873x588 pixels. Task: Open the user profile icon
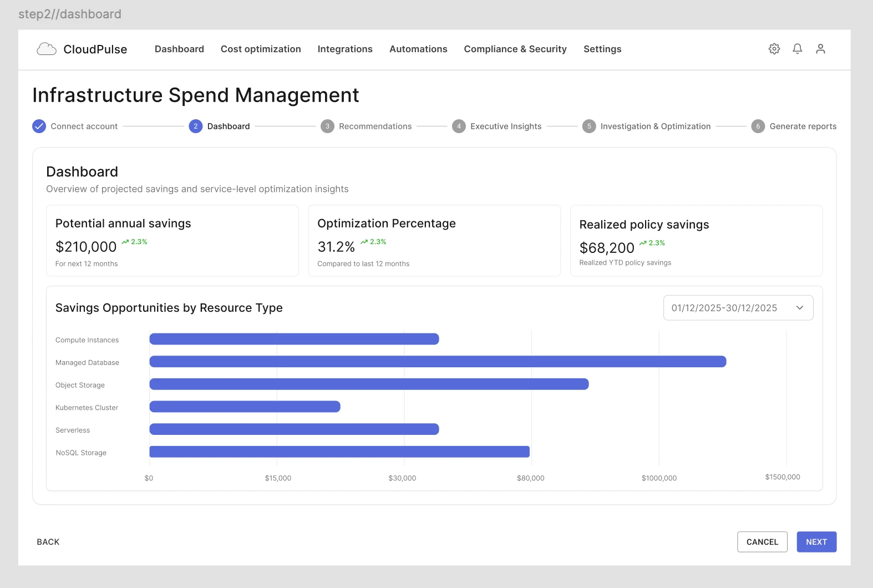pyautogui.click(x=820, y=49)
